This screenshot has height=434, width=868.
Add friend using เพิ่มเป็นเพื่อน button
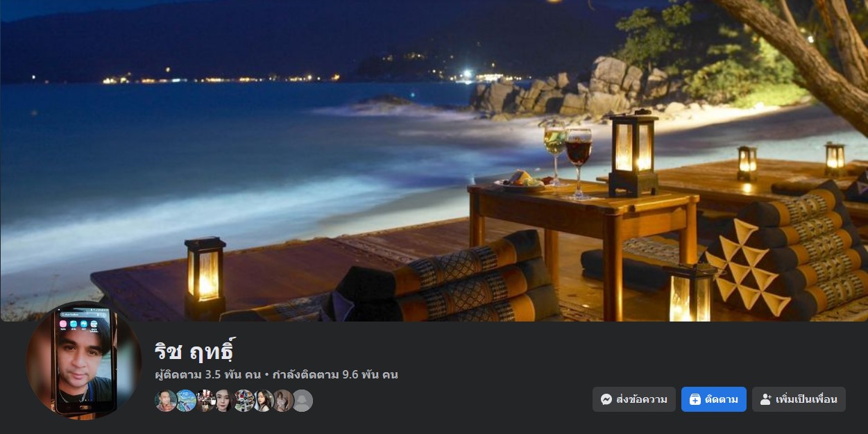pos(799,399)
